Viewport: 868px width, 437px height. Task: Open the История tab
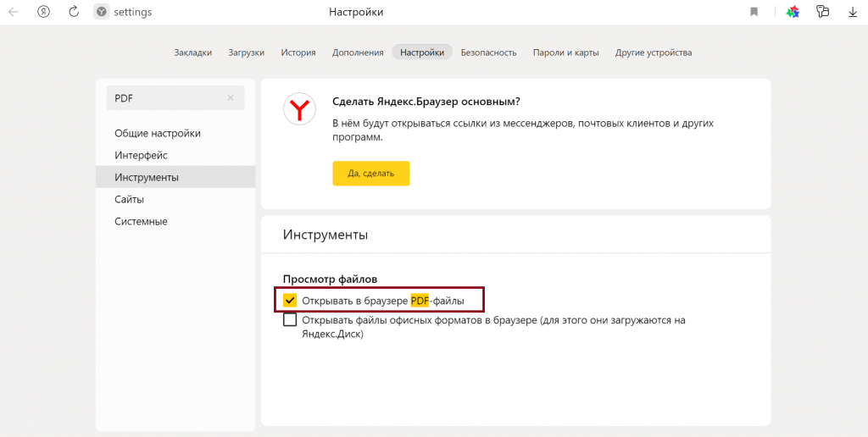click(x=298, y=53)
